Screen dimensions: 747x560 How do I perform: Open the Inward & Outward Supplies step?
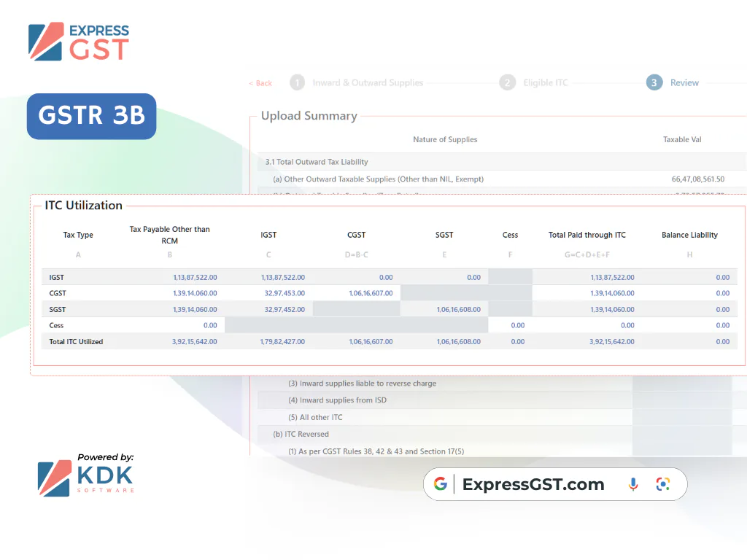(x=368, y=83)
